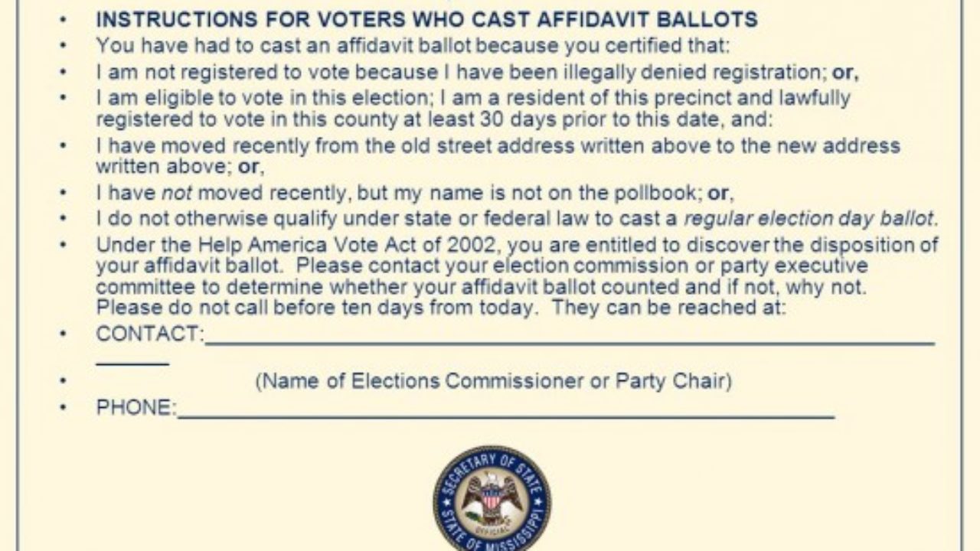Click the bullet before the CONTACT label

pyautogui.click(x=64, y=334)
